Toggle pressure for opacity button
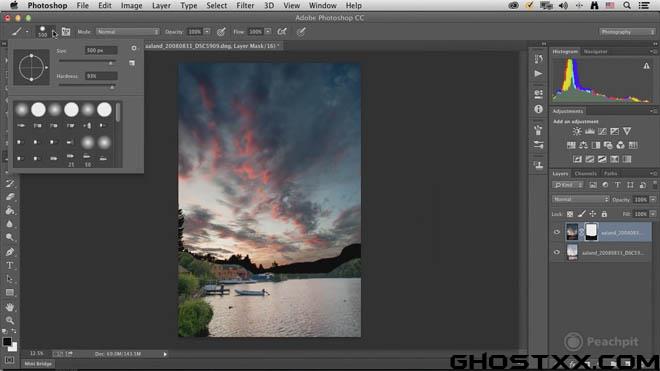Image resolution: width=660 pixels, height=371 pixels. (221, 32)
